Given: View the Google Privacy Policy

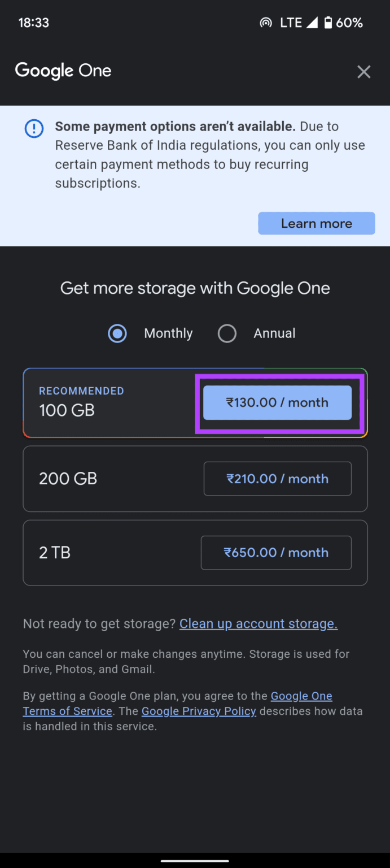Looking at the screenshot, I should 199,711.
